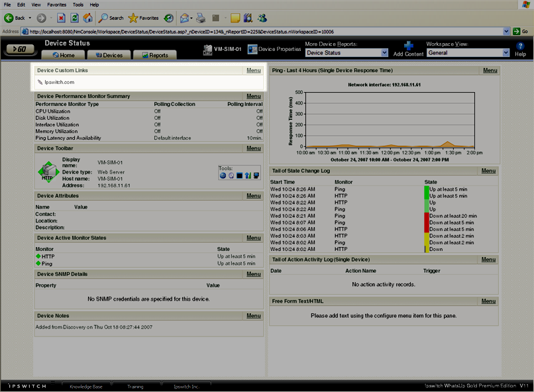Click the browser Refresh icon
534x392 pixels.
pyautogui.click(x=74, y=18)
